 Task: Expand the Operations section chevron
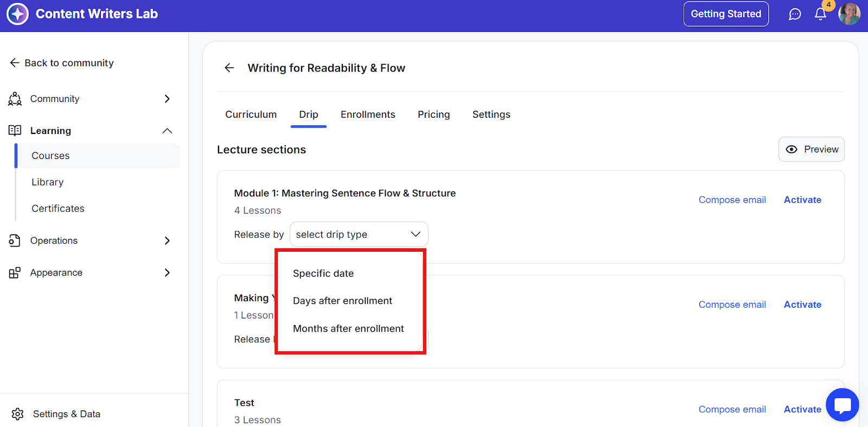167,240
